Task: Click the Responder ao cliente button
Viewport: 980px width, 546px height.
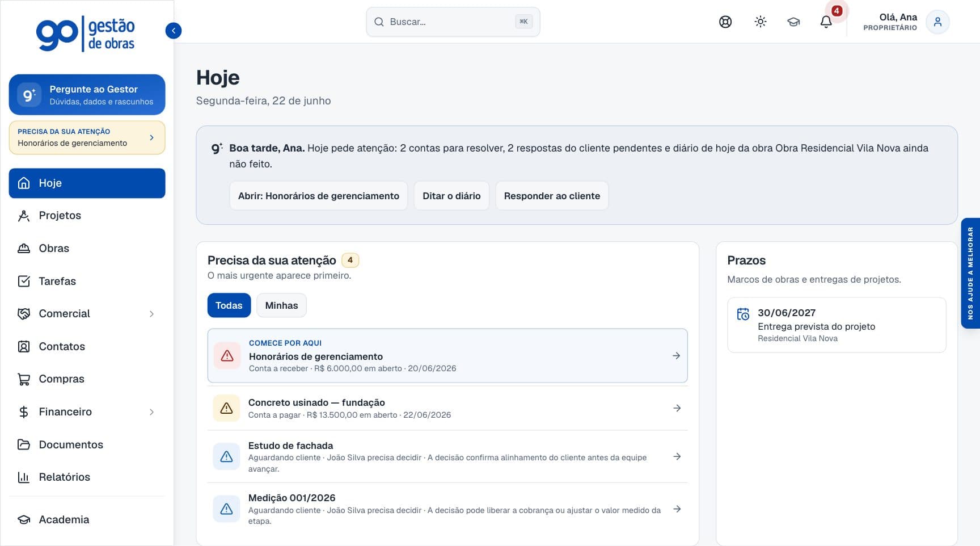Action: click(x=552, y=196)
